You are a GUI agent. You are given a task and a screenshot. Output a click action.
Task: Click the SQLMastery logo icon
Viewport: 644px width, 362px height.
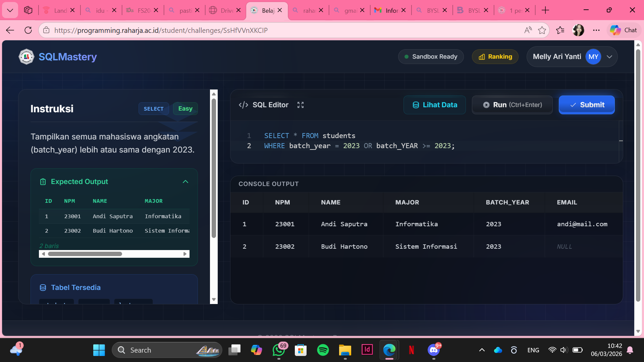[26, 57]
